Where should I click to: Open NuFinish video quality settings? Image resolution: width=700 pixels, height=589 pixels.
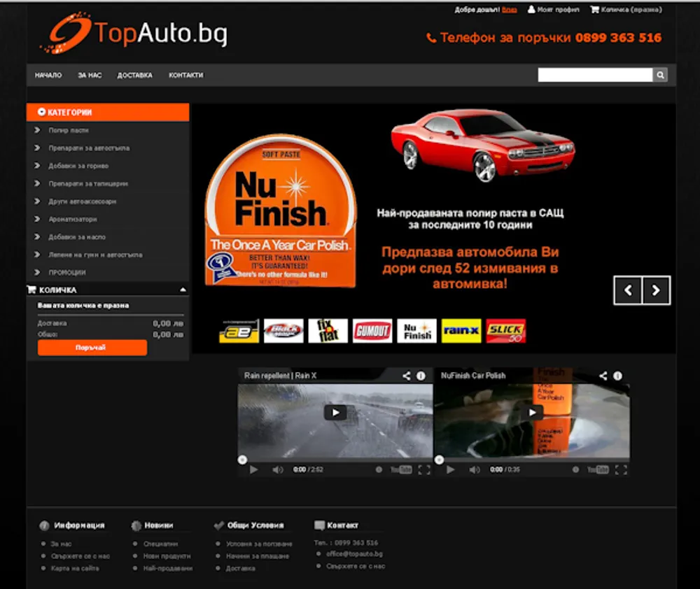575,469
